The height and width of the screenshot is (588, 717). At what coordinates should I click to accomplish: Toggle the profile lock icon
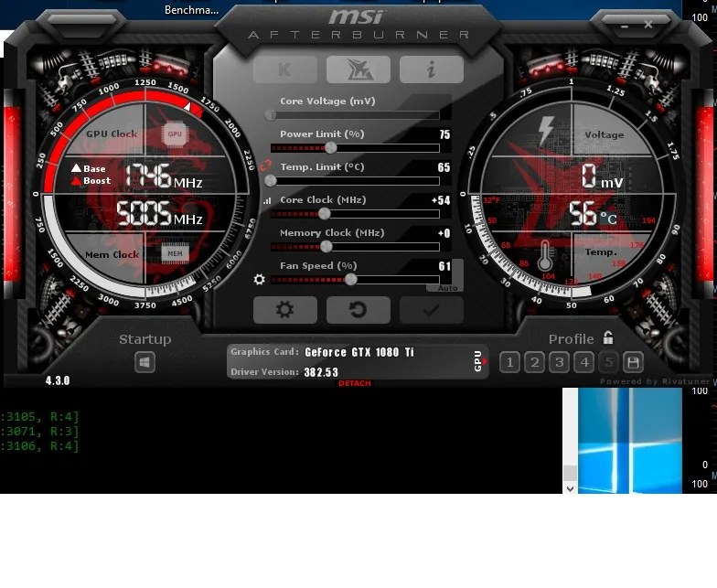point(607,338)
